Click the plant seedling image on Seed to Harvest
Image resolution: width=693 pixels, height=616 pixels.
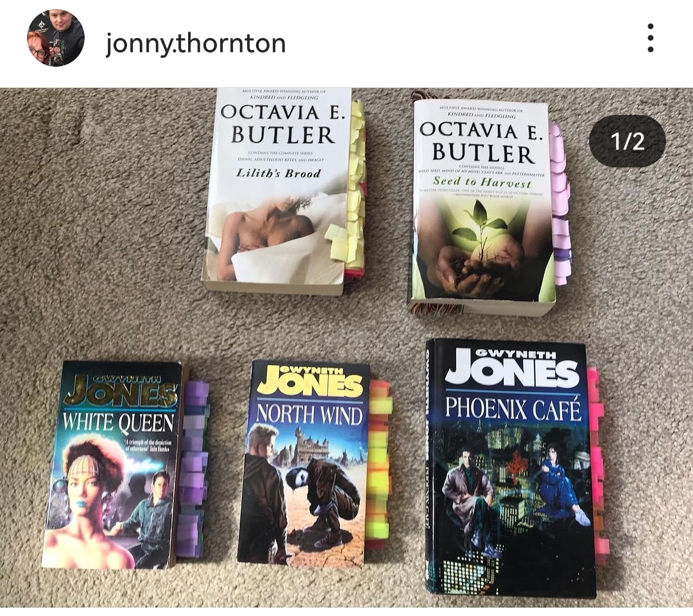(479, 234)
